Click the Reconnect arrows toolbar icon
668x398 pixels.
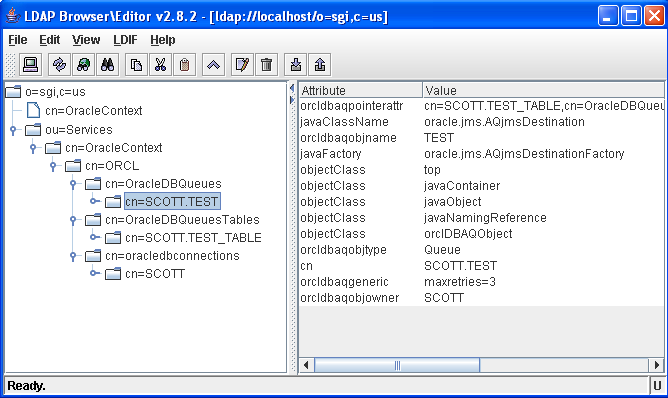tap(60, 65)
